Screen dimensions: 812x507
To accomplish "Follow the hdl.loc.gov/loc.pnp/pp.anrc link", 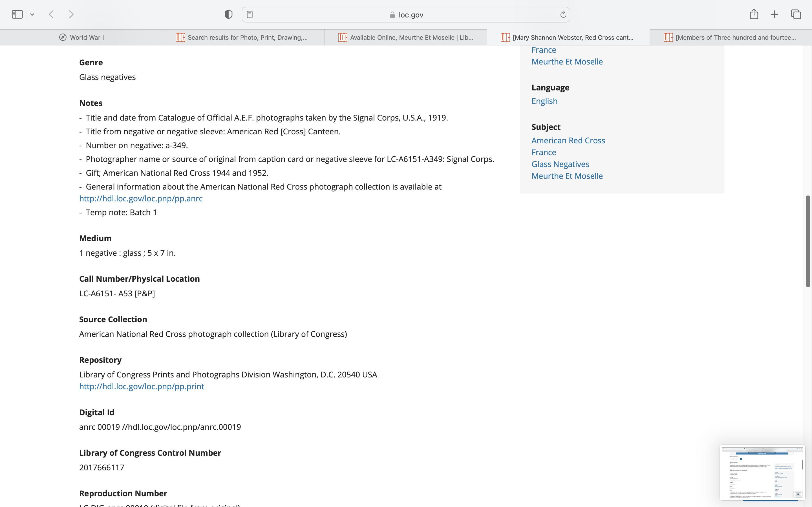I will pos(141,199).
